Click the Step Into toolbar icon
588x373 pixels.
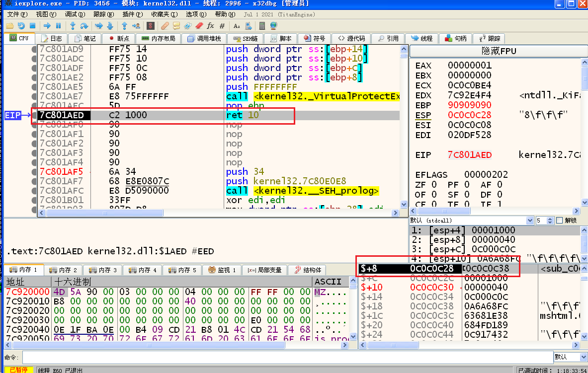73,26
